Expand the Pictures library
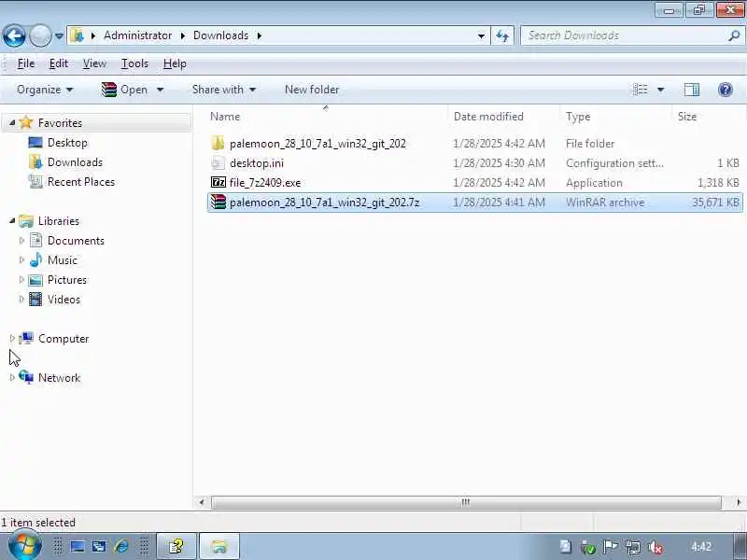 tap(21, 279)
